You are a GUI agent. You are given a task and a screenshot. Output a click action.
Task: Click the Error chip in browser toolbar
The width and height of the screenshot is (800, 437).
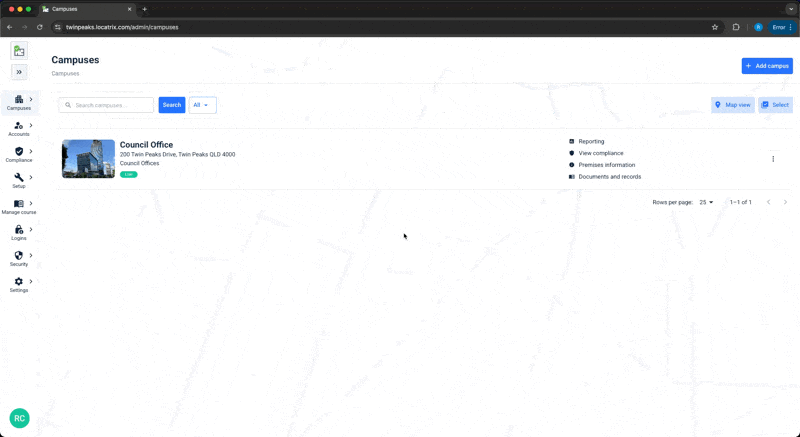[x=782, y=27]
